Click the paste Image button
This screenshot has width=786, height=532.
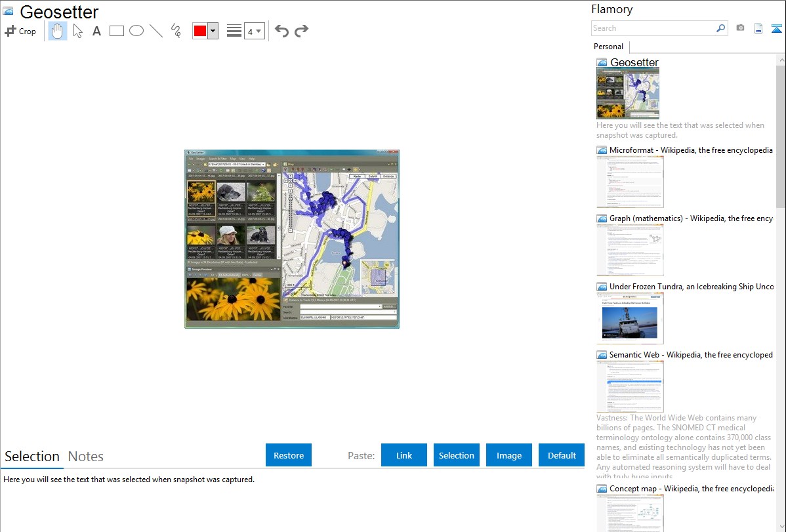pos(508,455)
